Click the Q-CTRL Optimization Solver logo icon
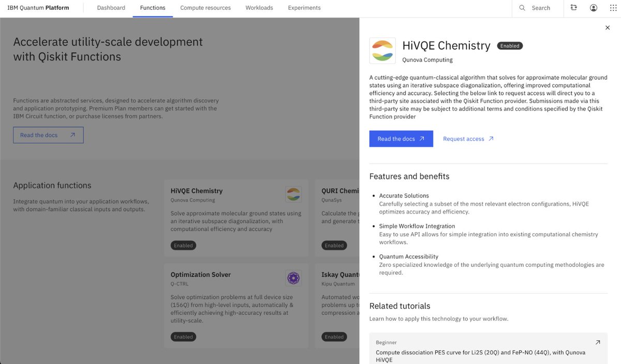621x364 pixels. tap(293, 278)
